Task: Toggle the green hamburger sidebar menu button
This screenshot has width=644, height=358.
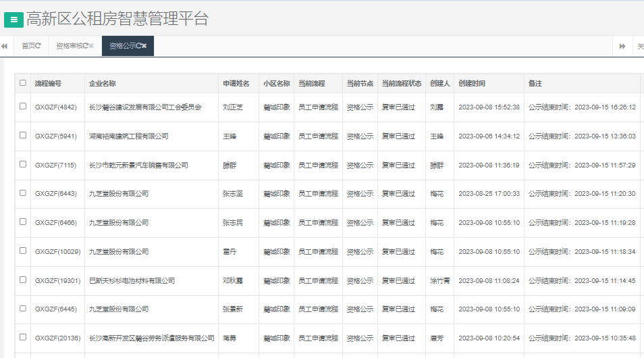Action: coord(14,20)
